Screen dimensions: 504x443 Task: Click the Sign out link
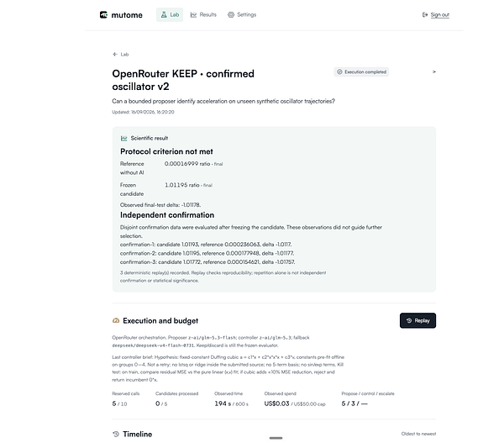[439, 15]
